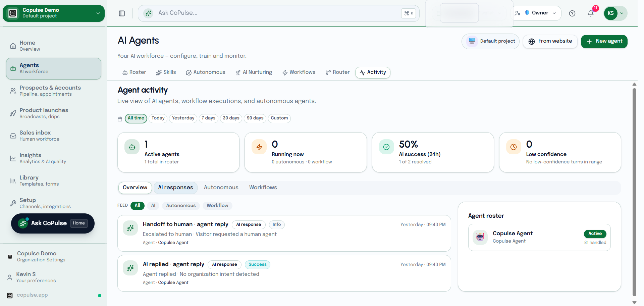Click the AI success checkmark icon
The image size is (644, 306).
point(386,147)
